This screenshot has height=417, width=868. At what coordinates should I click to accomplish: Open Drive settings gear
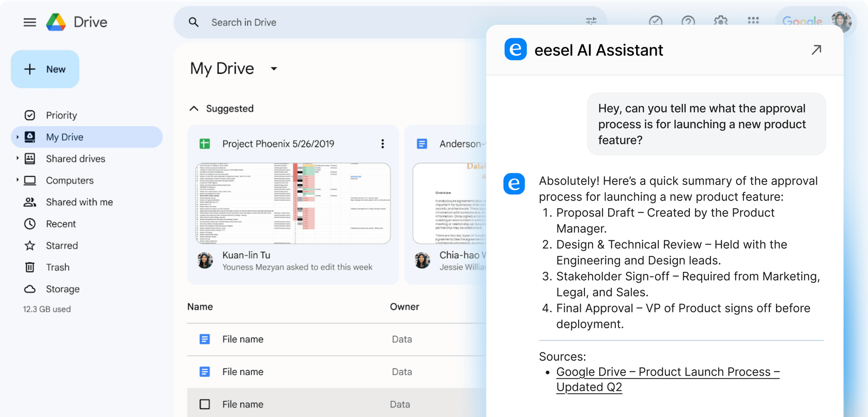[x=720, y=21]
